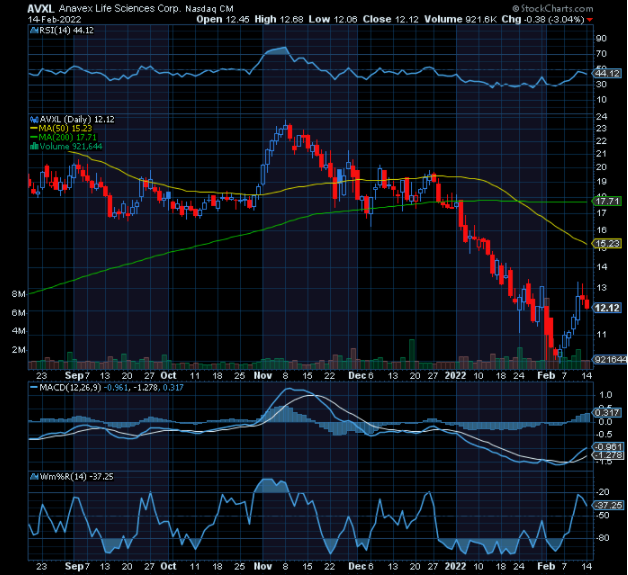Click the Anavex Life Sciences Corp. company name
Screen dimensions: 628x575
120,8
